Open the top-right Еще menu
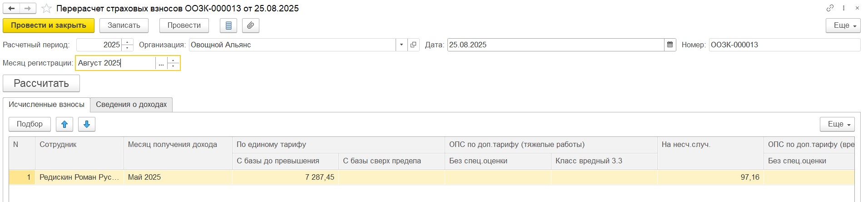This screenshot has width=868, height=202. [843, 25]
